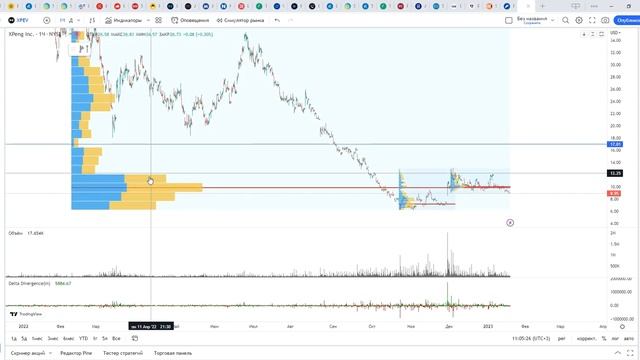Click the crosshair date label 11 Апр '22
This screenshot has width=640, height=360.
[x=151, y=327]
